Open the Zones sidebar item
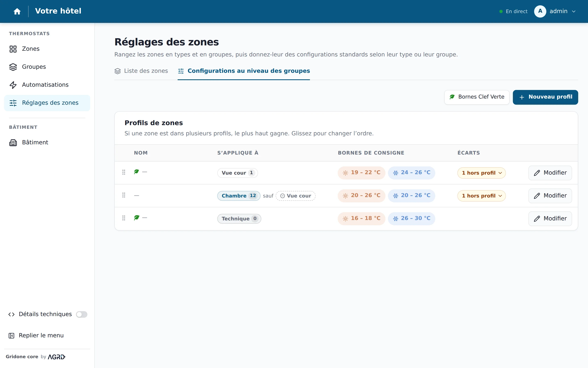The width and height of the screenshot is (588, 368). click(x=47, y=49)
